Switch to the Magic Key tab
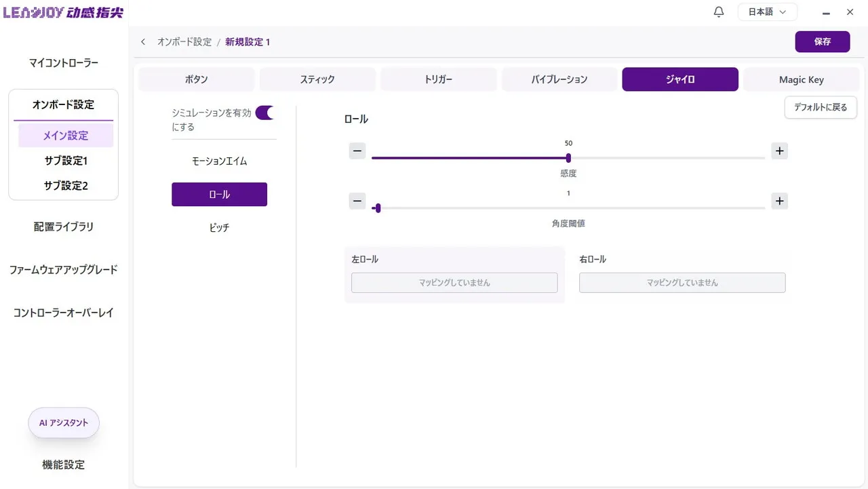Viewport: 868px width, 489px height. [801, 79]
